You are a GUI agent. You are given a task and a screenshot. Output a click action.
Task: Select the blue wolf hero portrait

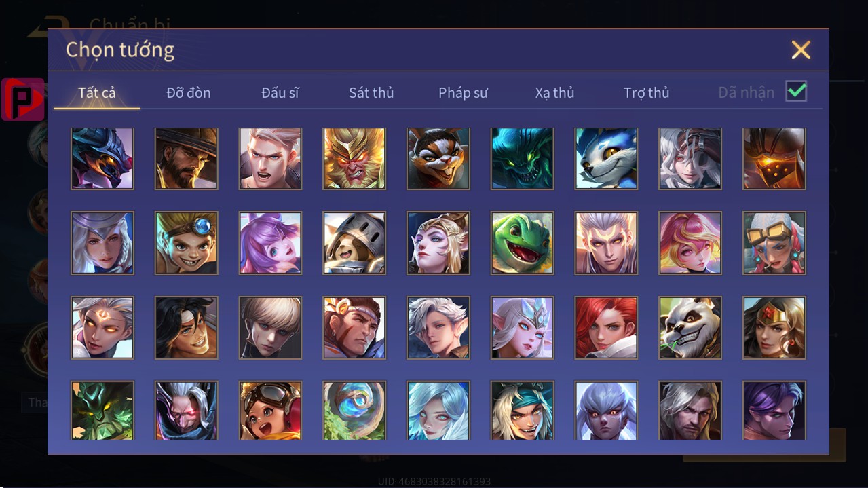point(606,158)
